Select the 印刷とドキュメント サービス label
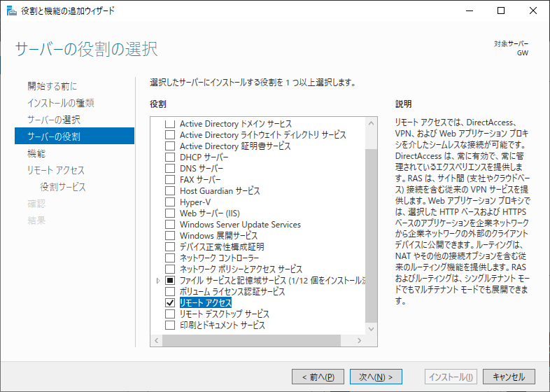This screenshot has height=392, width=550. click(223, 325)
